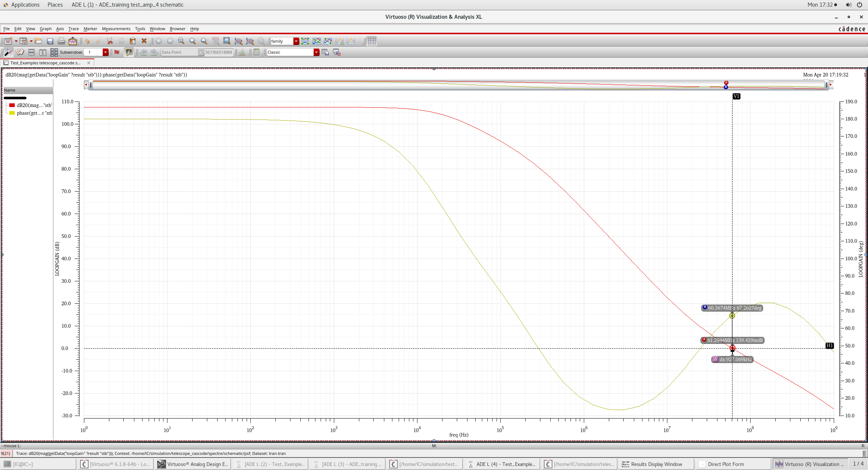Open the family plot-type dropdown

[296, 41]
